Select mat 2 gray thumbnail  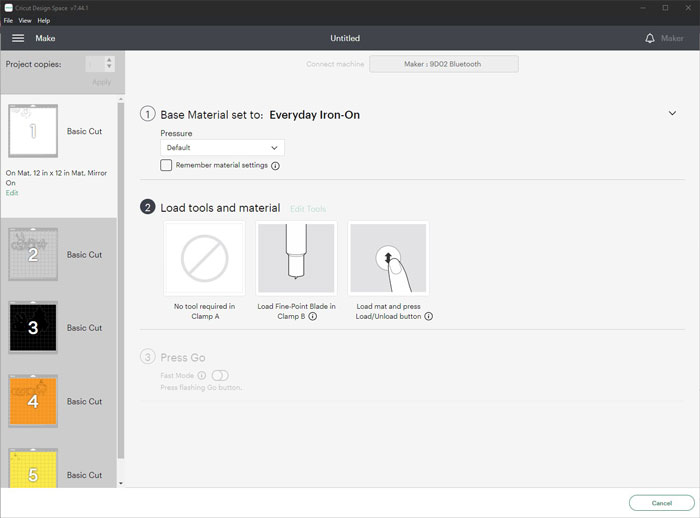pos(33,255)
